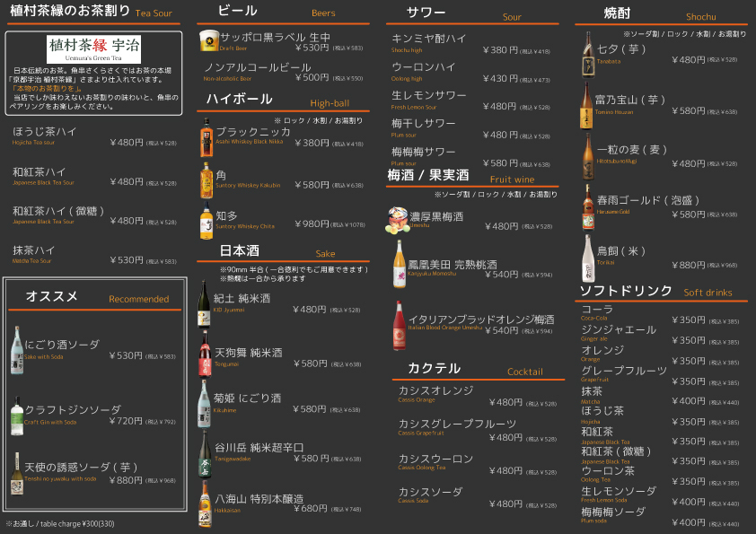Viewport: 756px width, 534px height.
Task: Click the Kanjyuku Momoshu peach bottle
Action: pyautogui.click(x=400, y=265)
